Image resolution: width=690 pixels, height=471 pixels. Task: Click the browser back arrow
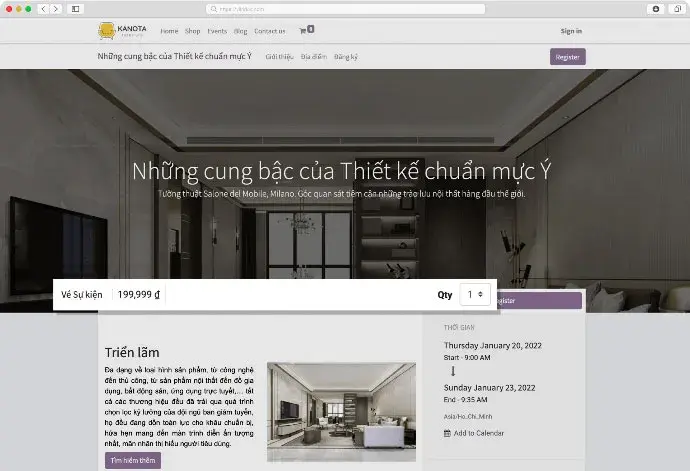click(x=43, y=8)
